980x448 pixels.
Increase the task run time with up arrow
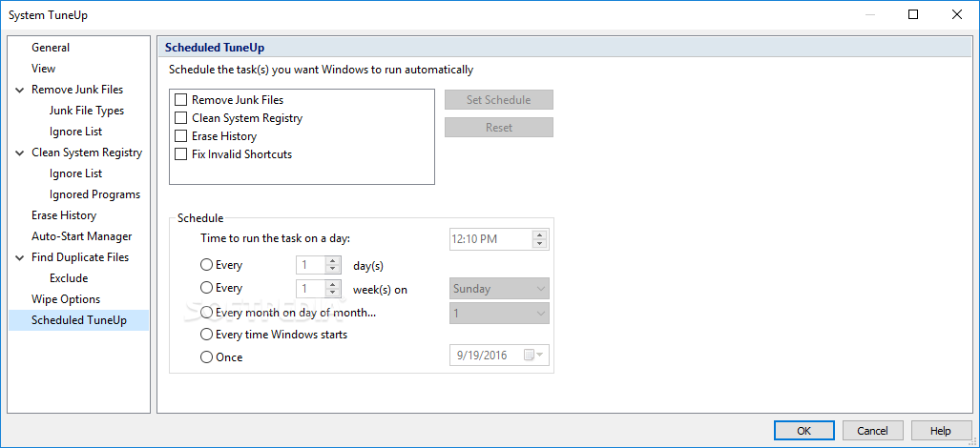[540, 234]
